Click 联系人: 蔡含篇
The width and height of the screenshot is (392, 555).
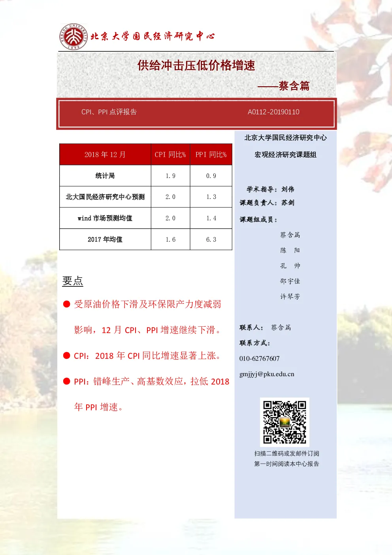point(265,328)
